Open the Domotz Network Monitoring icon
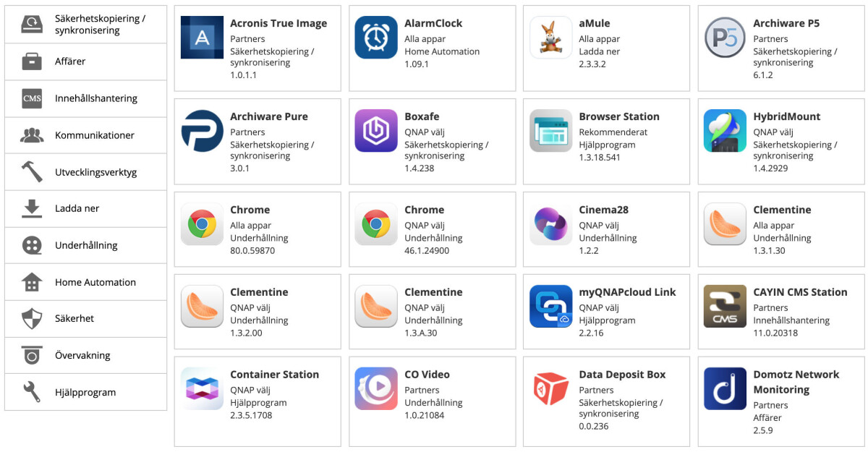Screen dimensions: 868x452 point(725,389)
